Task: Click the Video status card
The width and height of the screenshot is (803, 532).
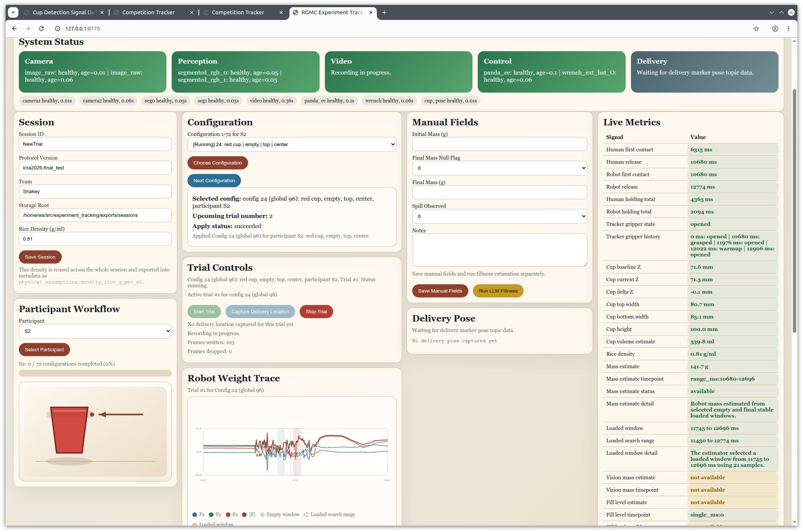Action: tap(399, 72)
